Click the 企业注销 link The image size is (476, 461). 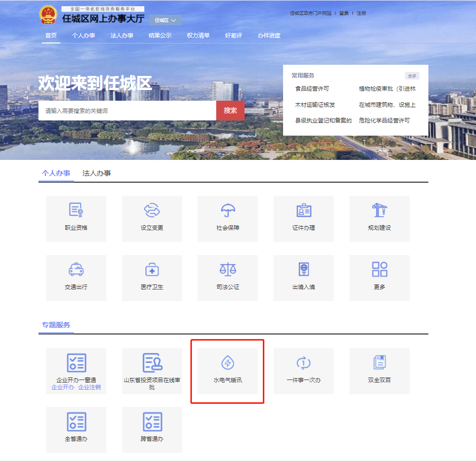(90, 387)
